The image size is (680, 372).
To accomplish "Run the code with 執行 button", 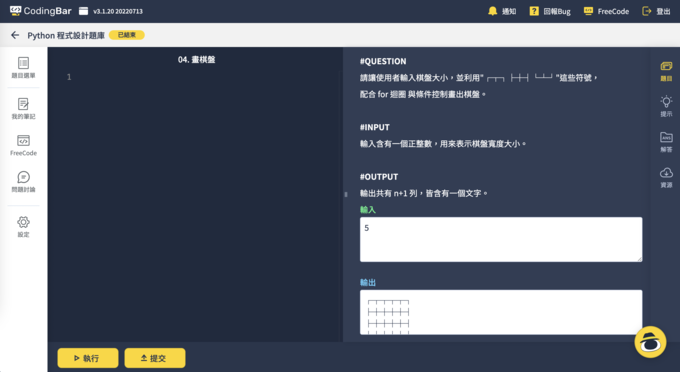I will pyautogui.click(x=88, y=358).
